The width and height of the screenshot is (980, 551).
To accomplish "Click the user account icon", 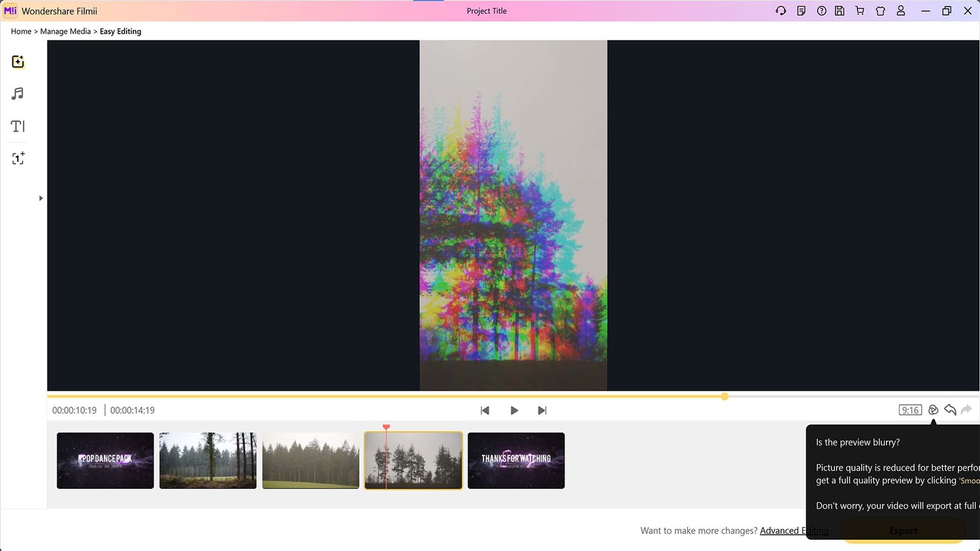I will [901, 11].
